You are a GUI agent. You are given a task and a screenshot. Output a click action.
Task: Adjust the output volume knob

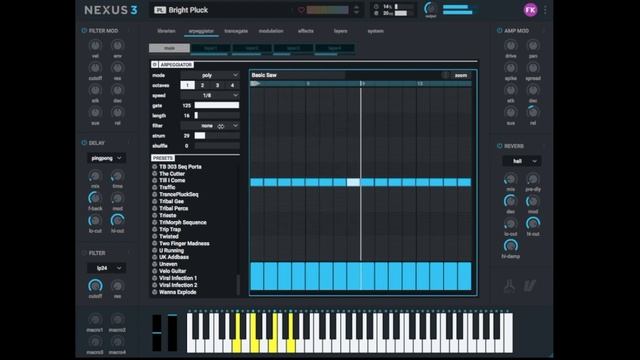tap(430, 8)
